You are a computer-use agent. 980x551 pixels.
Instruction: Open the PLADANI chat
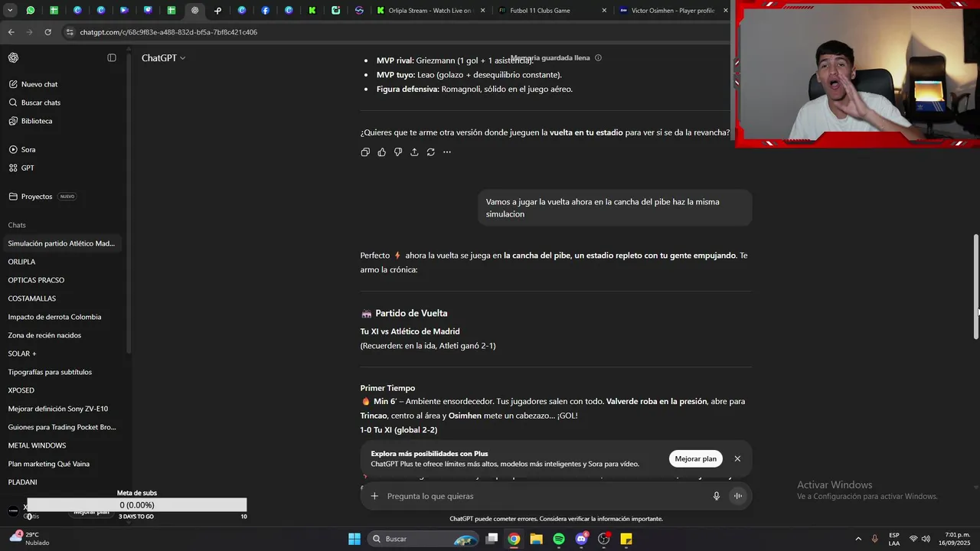point(61,482)
